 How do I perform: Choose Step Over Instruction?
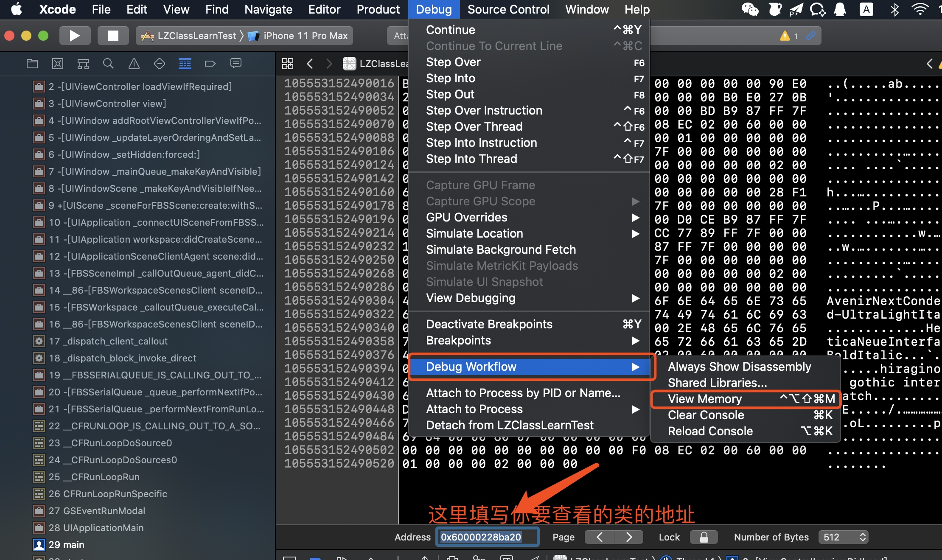pos(529,110)
